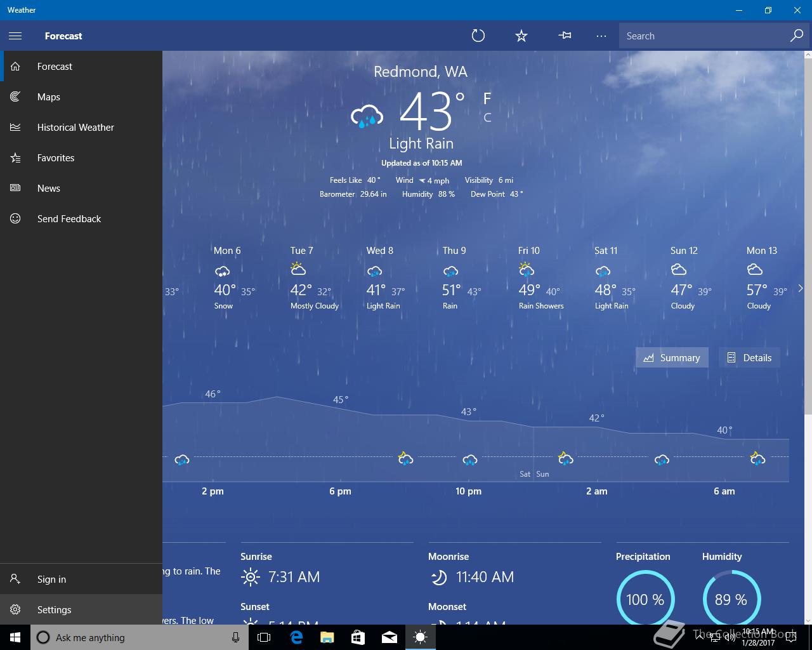This screenshot has height=650, width=812.
Task: Refresh the weather data
Action: [x=478, y=36]
